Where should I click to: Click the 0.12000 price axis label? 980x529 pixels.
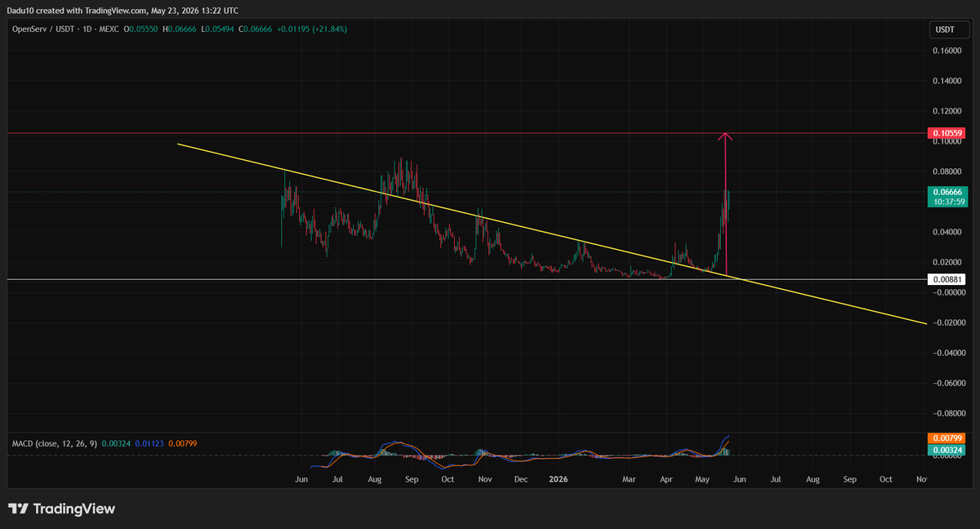pos(947,111)
